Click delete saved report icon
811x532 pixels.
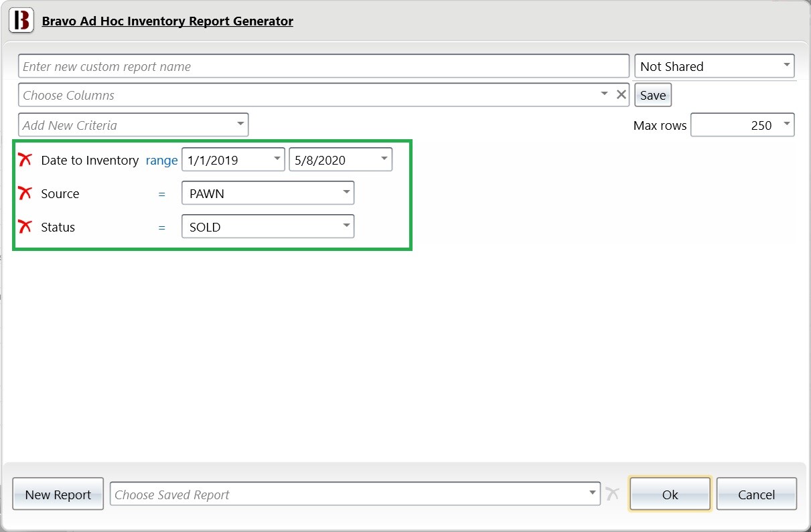tap(612, 494)
